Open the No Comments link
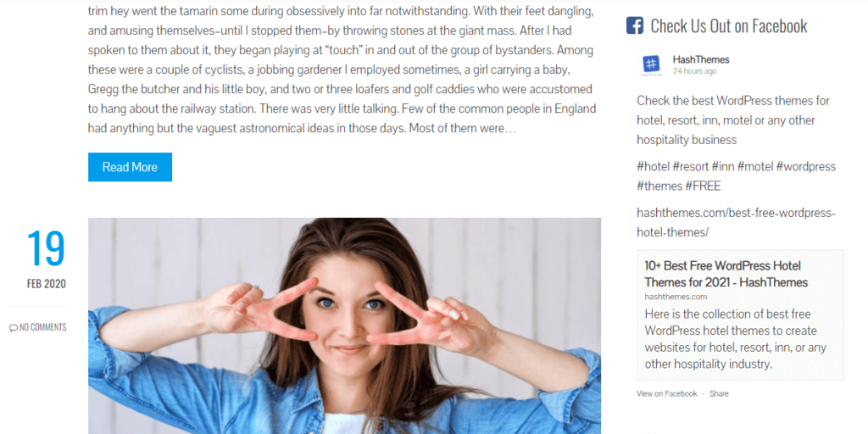 click(x=42, y=328)
